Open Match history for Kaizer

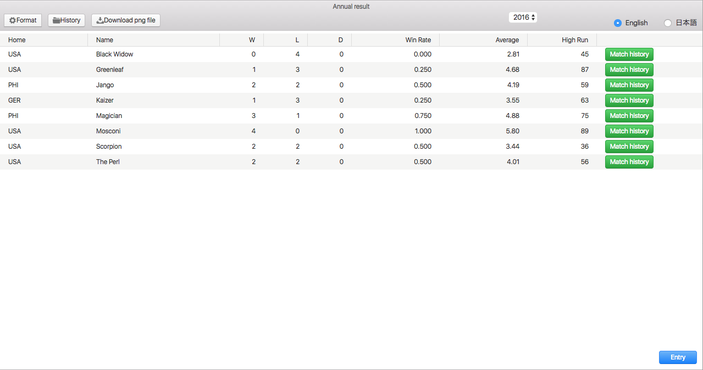click(629, 100)
